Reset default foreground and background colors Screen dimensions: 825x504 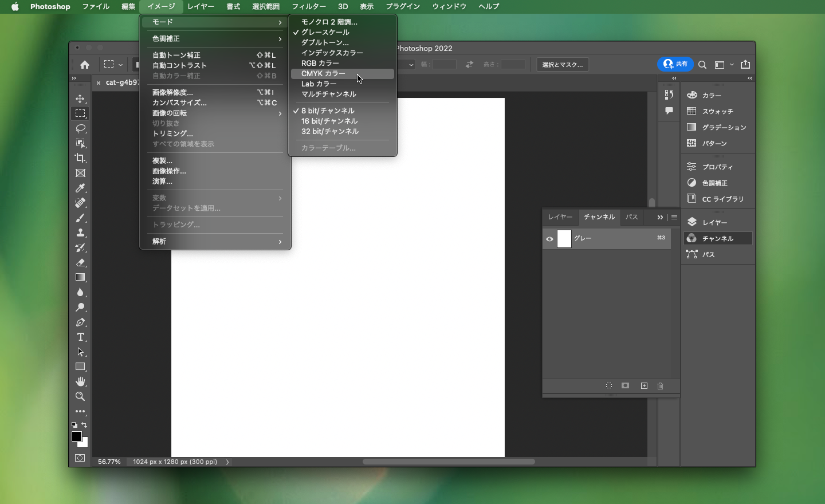tap(74, 425)
